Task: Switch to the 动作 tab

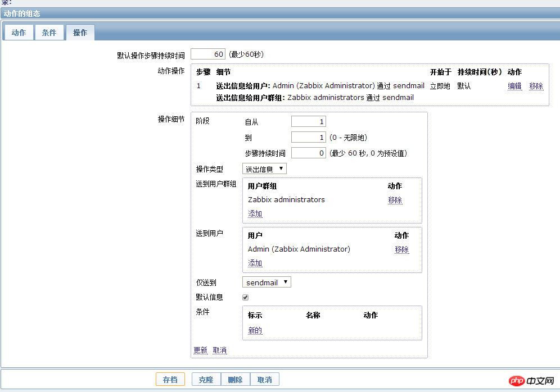Action: pyautogui.click(x=19, y=33)
